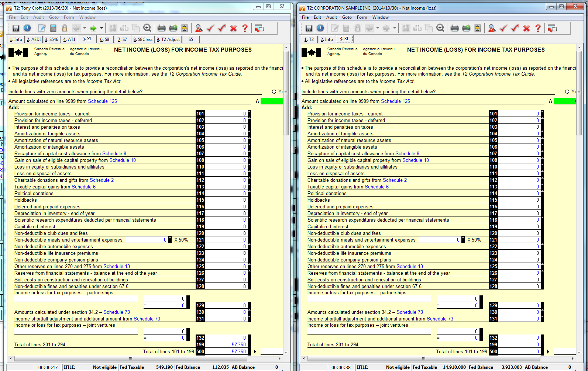Viewport: 588px width, 371px height.
Task: Open the Schedule 125 link in Tony Croft window
Action: [x=102, y=101]
